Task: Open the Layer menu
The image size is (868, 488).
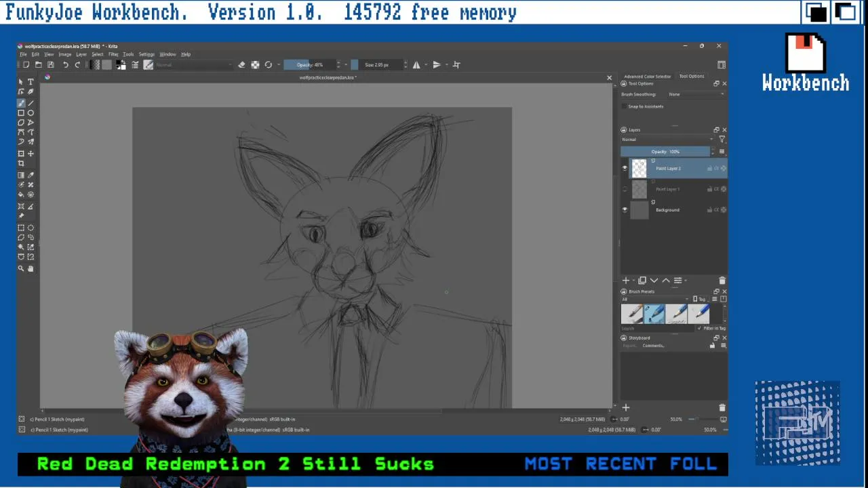Action: 81,54
